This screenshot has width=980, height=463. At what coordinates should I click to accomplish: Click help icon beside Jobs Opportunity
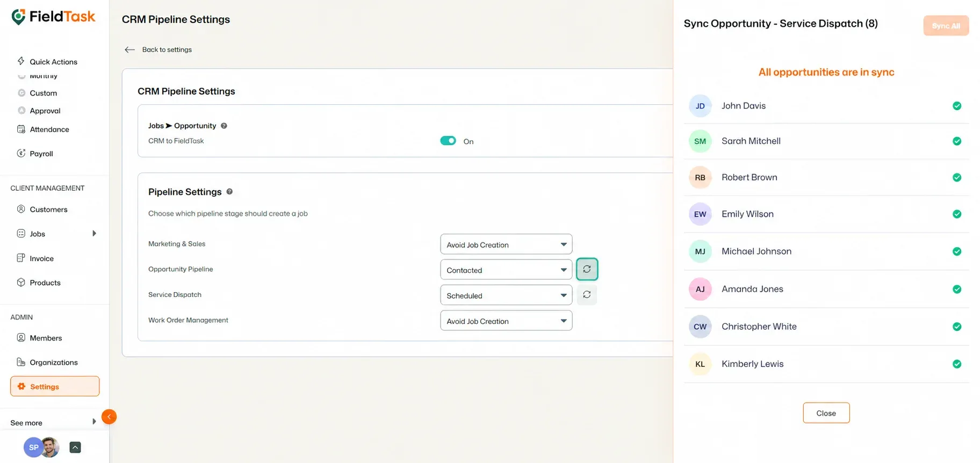(224, 126)
